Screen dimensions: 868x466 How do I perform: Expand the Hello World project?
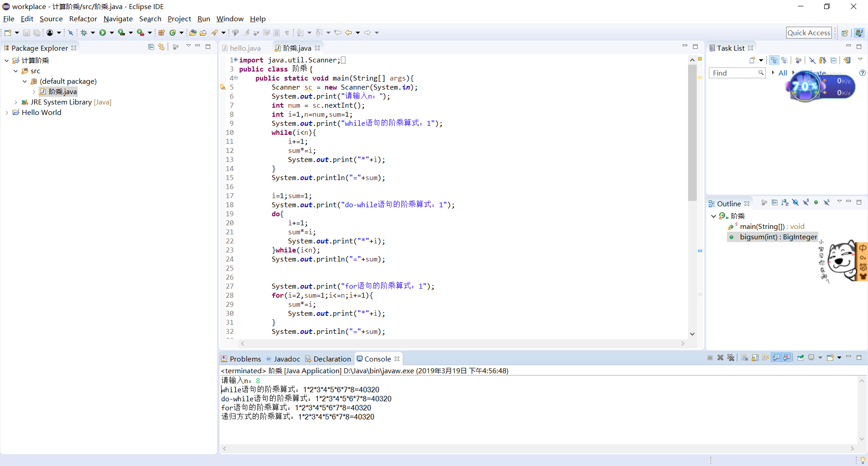[7, 113]
